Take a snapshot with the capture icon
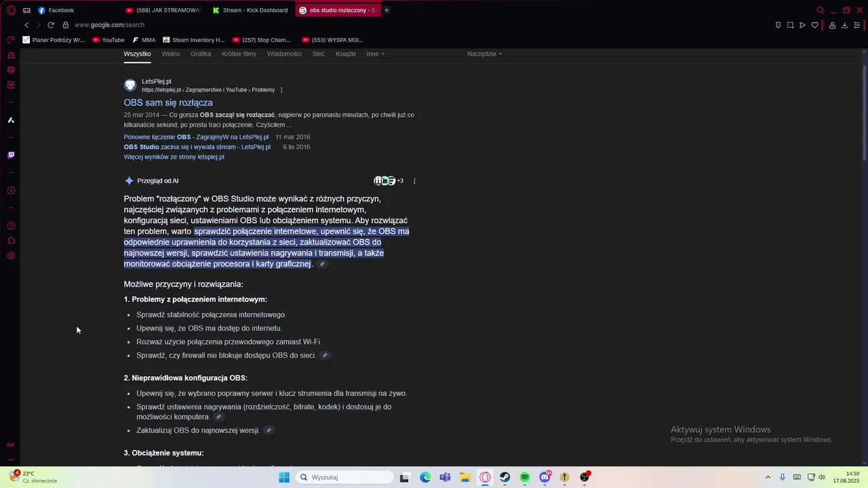Screen dimensions: 868x488 (x=790, y=25)
